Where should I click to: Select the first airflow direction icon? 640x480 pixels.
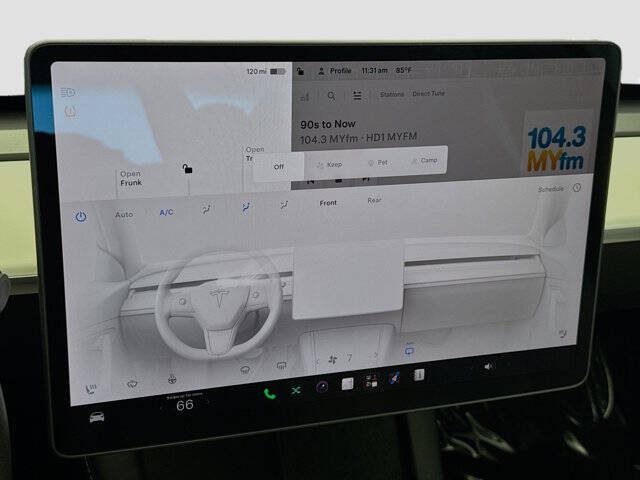(207, 209)
